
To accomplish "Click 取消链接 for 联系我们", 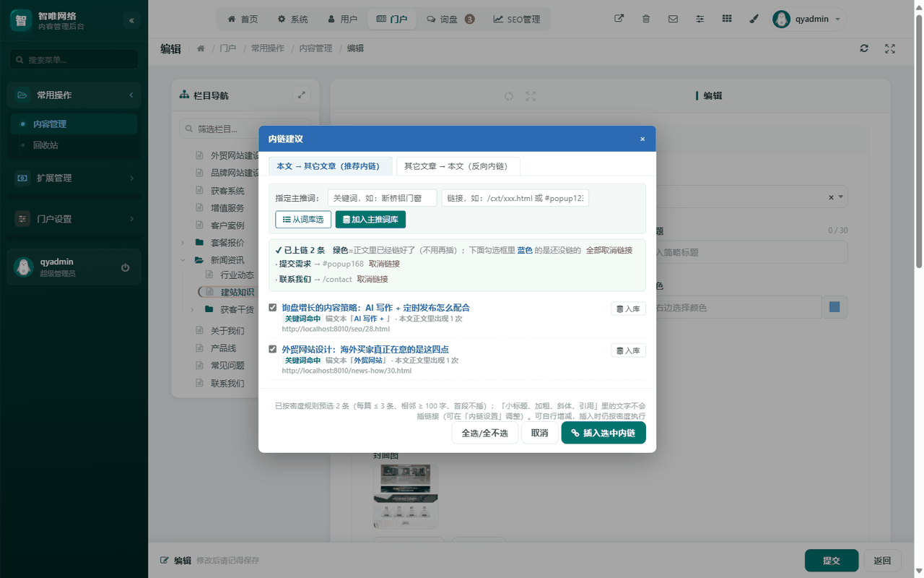I will pyautogui.click(x=372, y=279).
